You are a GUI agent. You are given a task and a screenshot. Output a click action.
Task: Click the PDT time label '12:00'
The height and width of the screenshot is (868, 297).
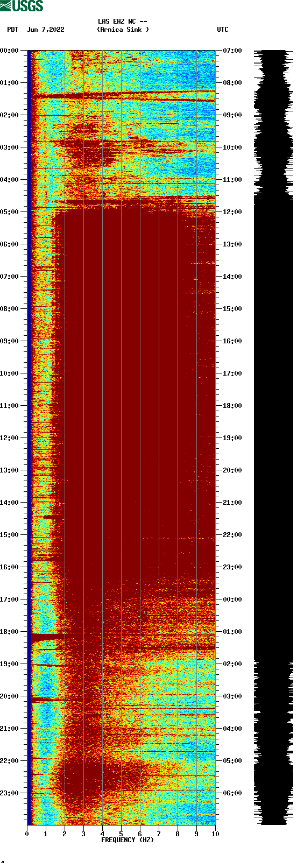(x=10, y=438)
